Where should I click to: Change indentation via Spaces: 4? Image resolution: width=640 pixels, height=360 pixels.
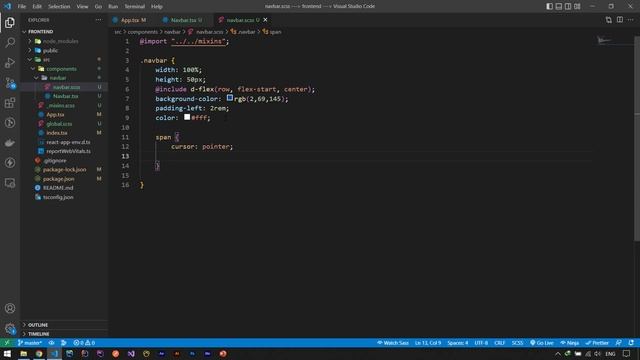(458, 343)
